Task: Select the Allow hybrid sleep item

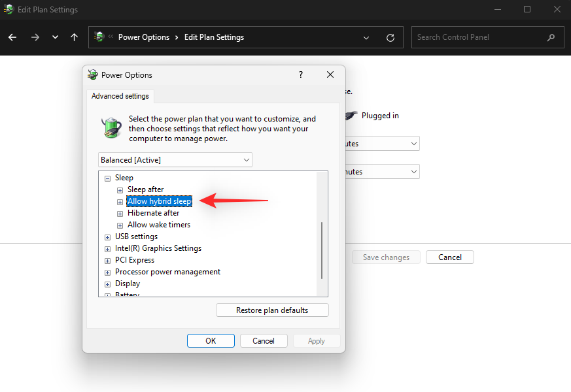Action: click(x=159, y=201)
